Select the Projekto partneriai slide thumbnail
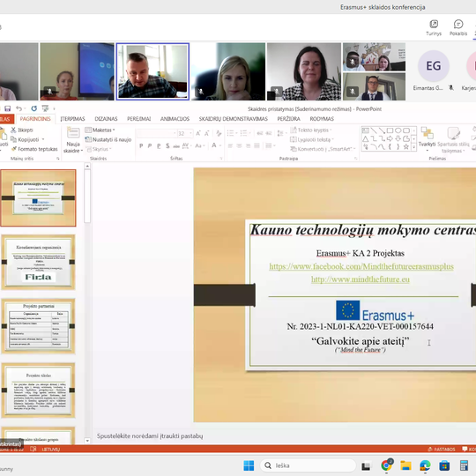This screenshot has width=476, height=476. [x=38, y=326]
